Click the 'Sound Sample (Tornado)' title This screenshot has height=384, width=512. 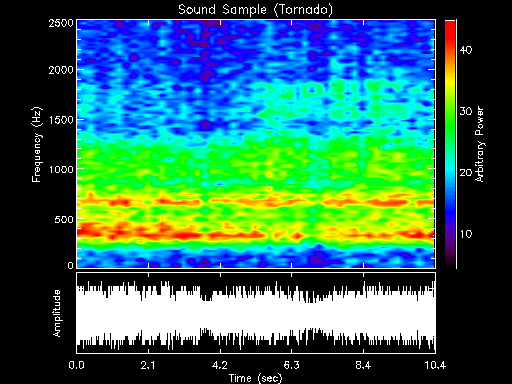(x=255, y=10)
